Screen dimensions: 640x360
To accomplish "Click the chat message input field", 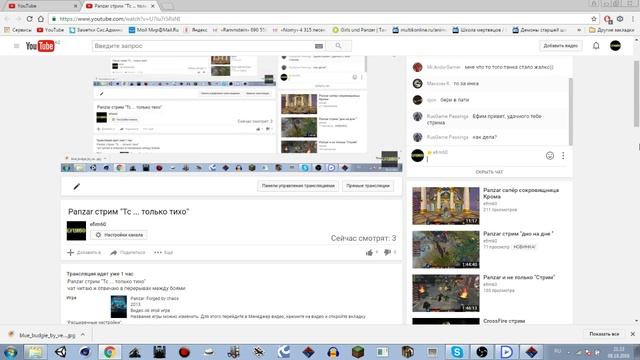I will [484, 160].
